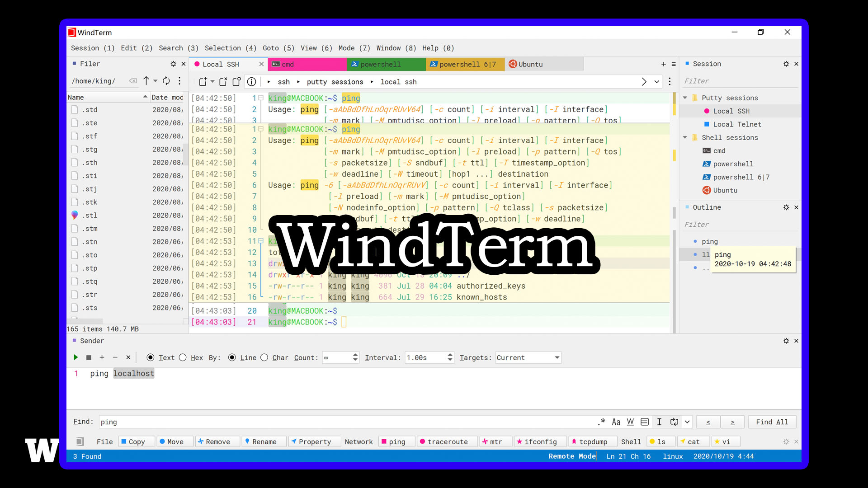Open the Selection menu
Screen dimensions: 868x488
(x=231, y=48)
